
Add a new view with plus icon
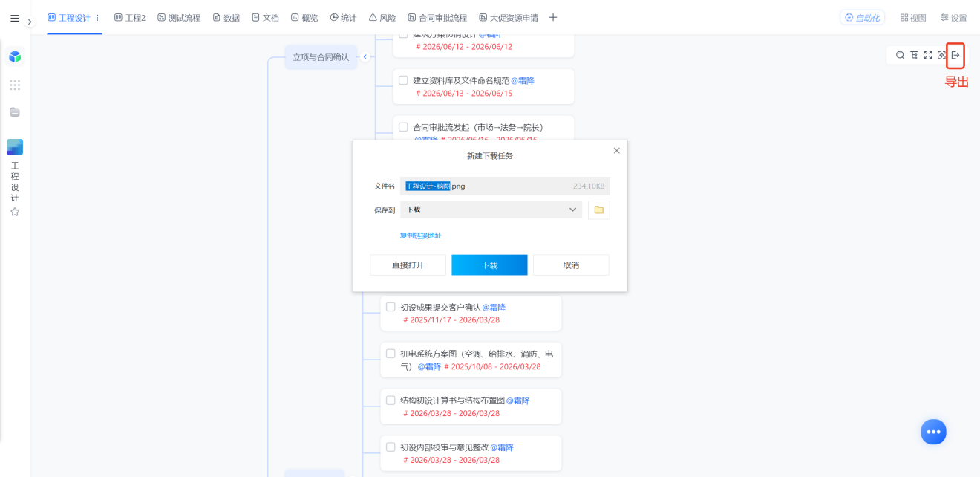[x=552, y=18]
